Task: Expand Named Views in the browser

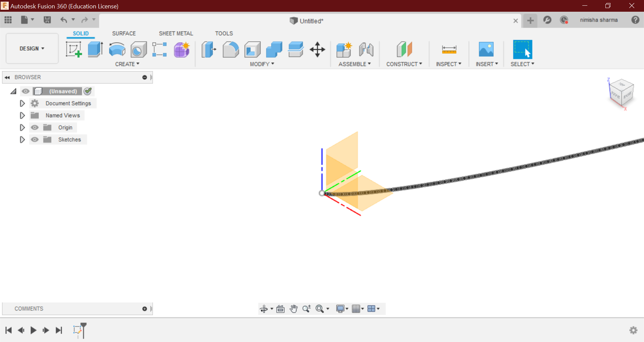Action: 22,115
